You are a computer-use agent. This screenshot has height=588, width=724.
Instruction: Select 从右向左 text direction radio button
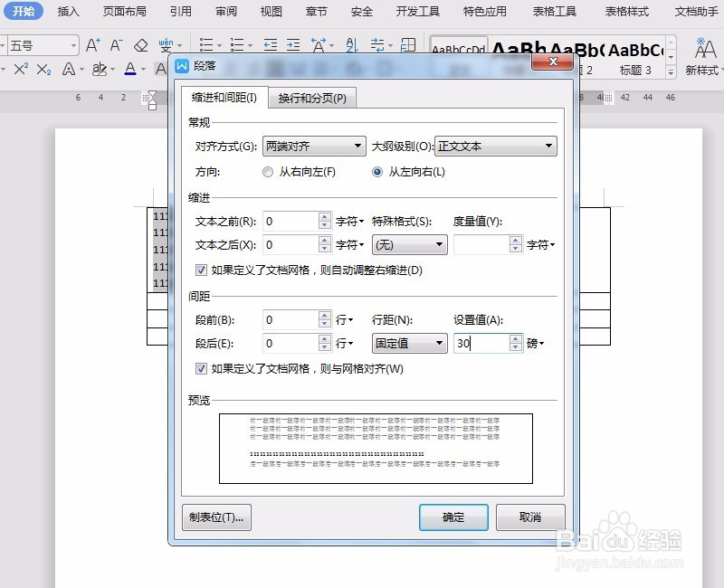[x=268, y=171]
